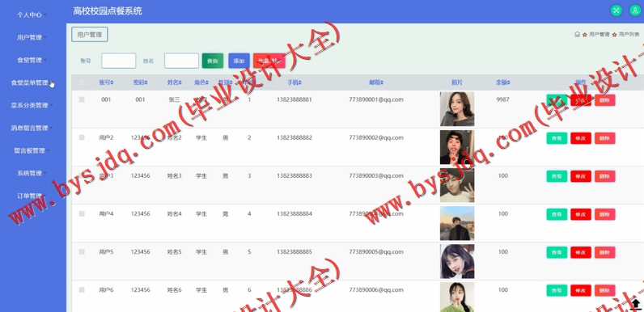The width and height of the screenshot is (644, 312).
Task: Click 用户列表 breadcrumb link
Action: coord(629,35)
